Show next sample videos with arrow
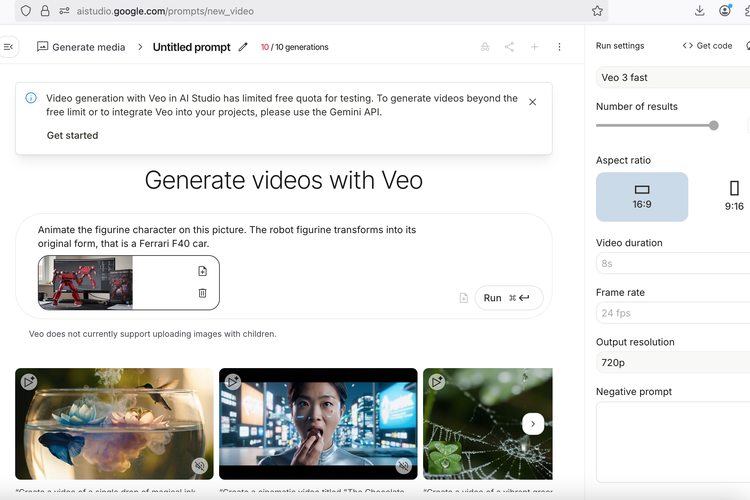This screenshot has height=500, width=750. 533,424
